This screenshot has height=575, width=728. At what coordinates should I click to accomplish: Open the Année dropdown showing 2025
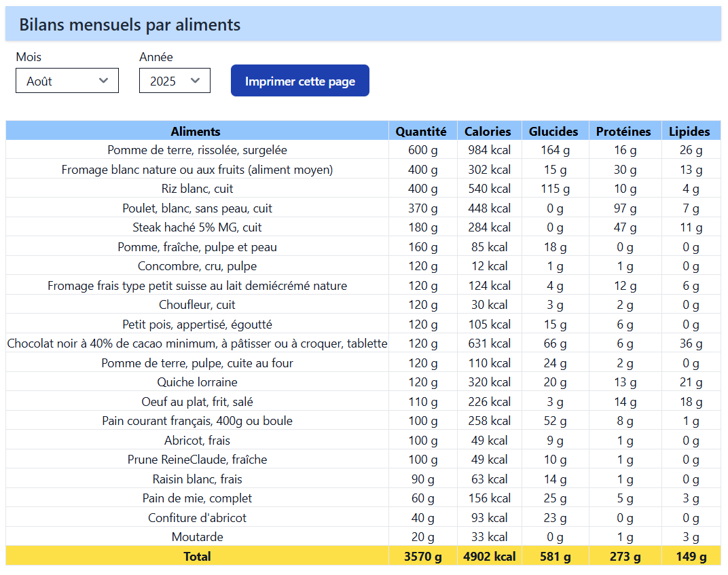pyautogui.click(x=175, y=81)
